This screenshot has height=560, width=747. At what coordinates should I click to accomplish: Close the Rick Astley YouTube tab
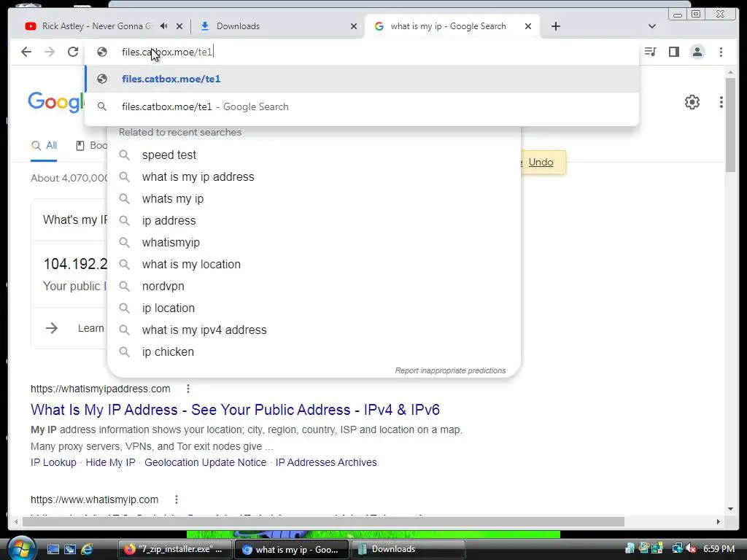(179, 26)
